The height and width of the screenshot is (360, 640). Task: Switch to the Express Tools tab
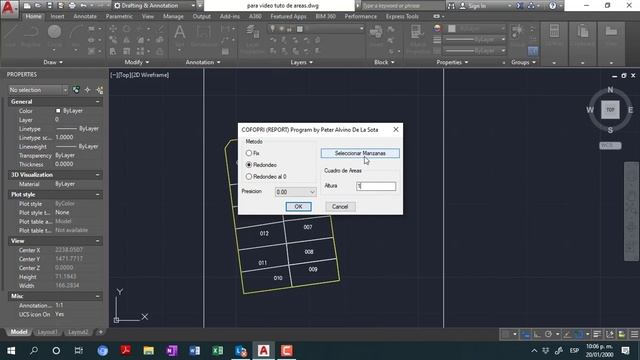(402, 16)
